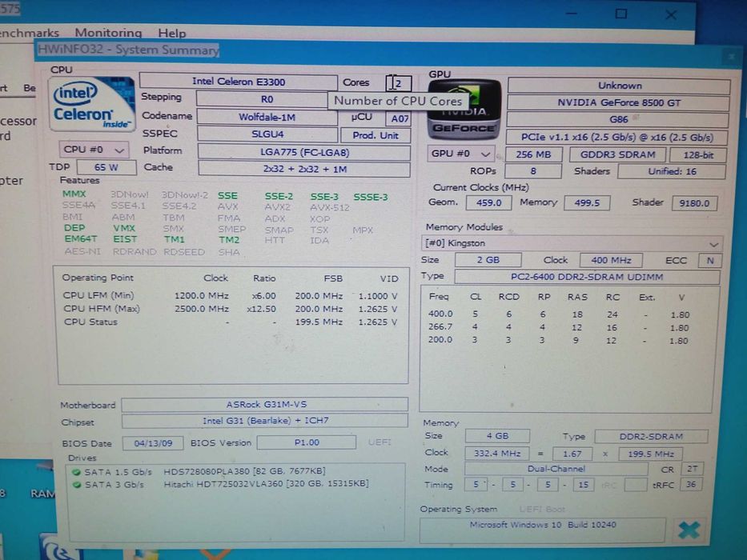This screenshot has height=560, width=747.
Task: Click the NVIDIA GeForce 8500 GT field
Action: point(618,103)
